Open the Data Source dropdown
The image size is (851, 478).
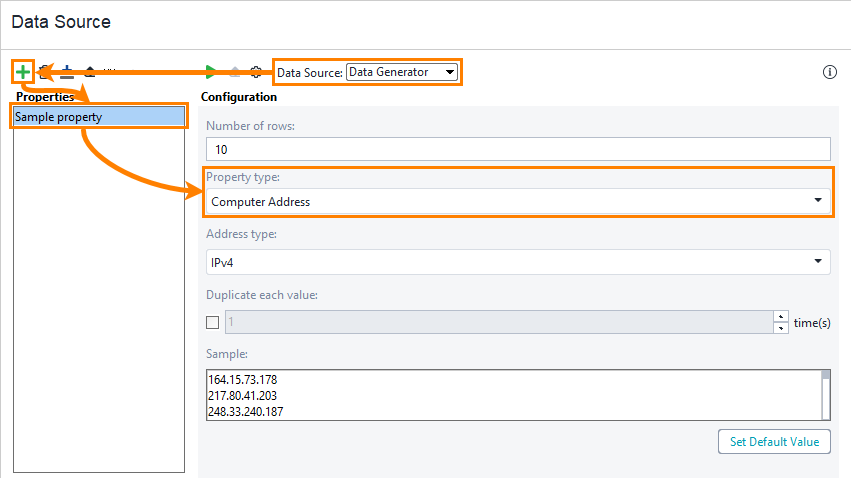tap(402, 72)
